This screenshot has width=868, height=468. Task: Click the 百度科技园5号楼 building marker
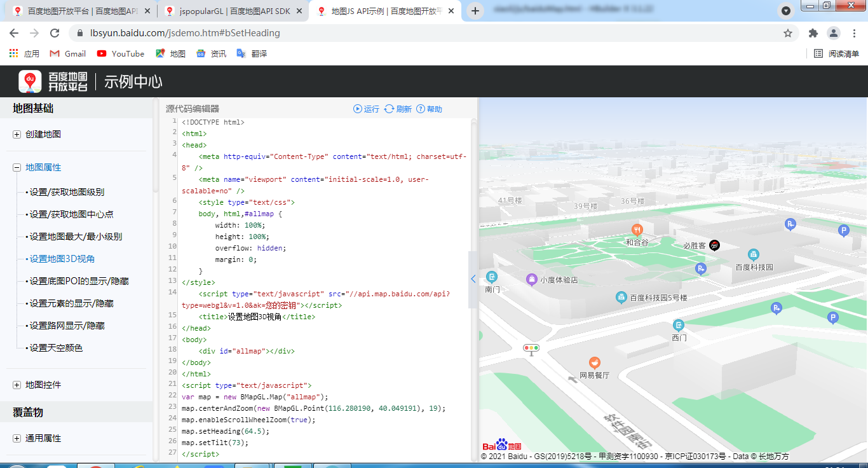click(621, 297)
